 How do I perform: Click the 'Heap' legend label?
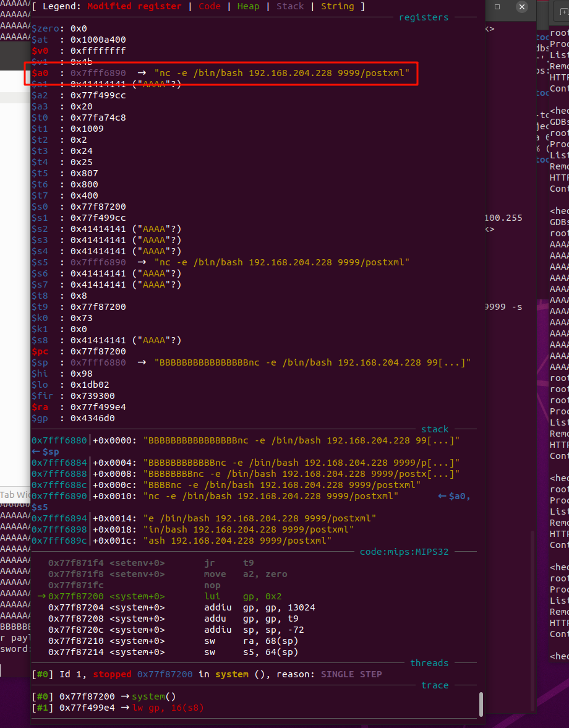[248, 7]
